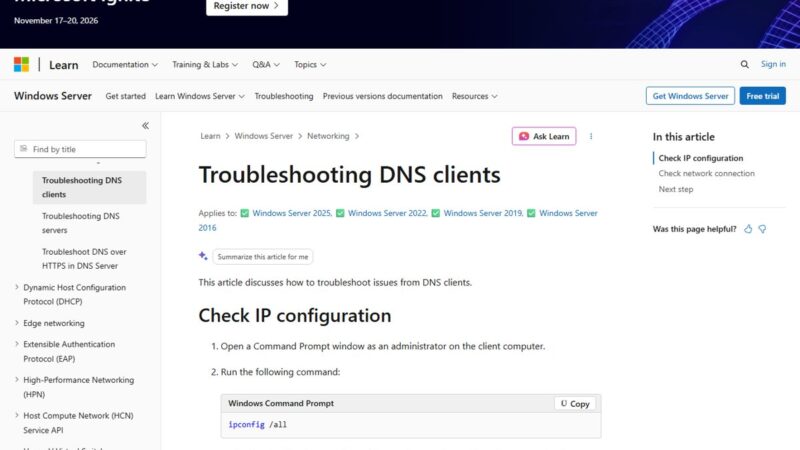800x450 pixels.
Task: Open the Training & Labs dropdown
Action: tap(205, 65)
